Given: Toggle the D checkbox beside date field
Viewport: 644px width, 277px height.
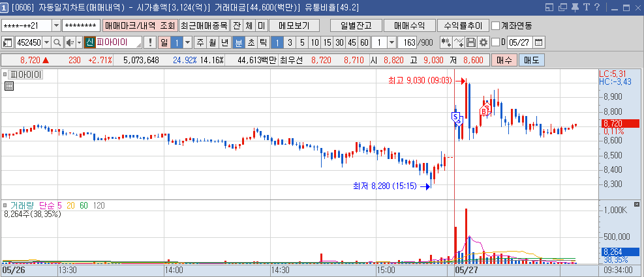Looking at the screenshot, I should 495,42.
